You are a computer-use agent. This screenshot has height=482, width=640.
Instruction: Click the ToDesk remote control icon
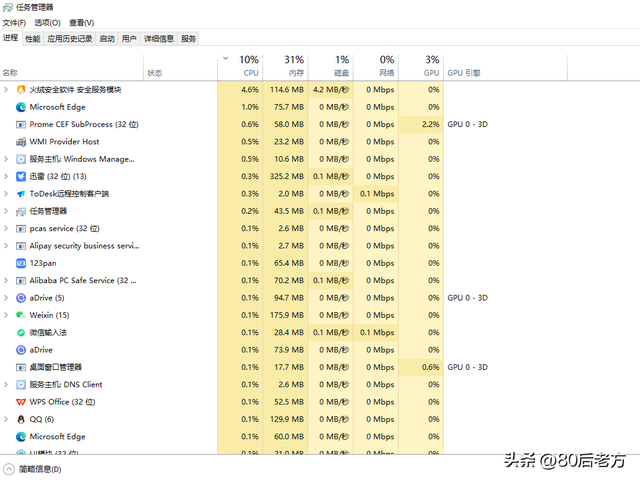(x=21, y=194)
